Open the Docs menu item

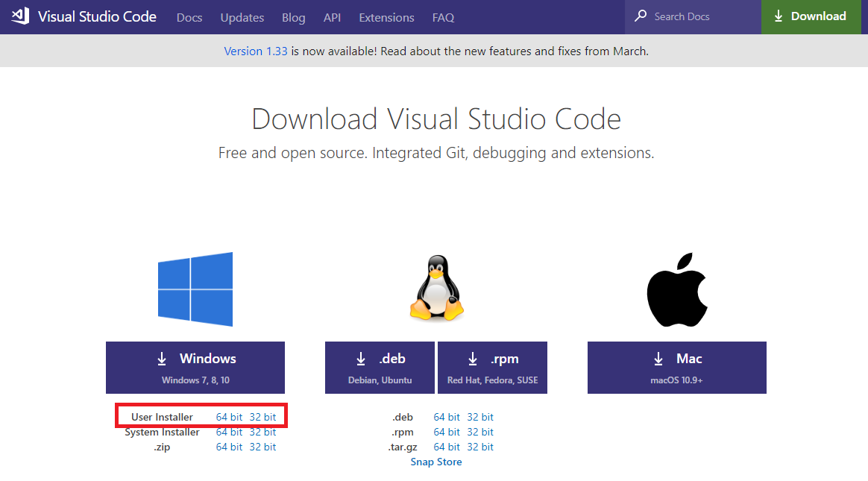click(x=189, y=18)
